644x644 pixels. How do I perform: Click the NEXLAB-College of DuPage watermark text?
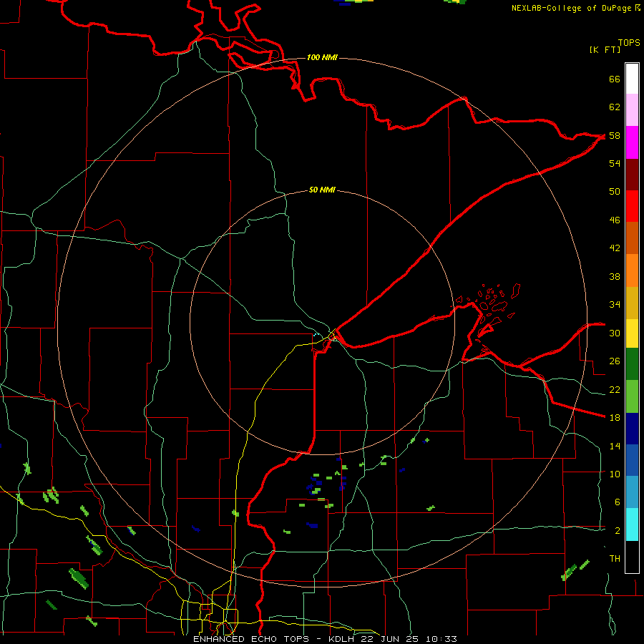(575, 8)
